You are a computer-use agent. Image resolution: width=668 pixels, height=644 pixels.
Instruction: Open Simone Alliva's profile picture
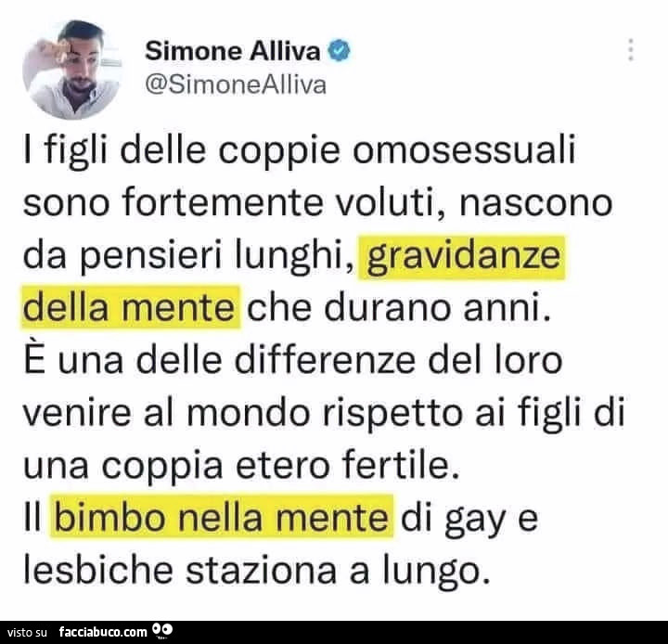tap(72, 70)
